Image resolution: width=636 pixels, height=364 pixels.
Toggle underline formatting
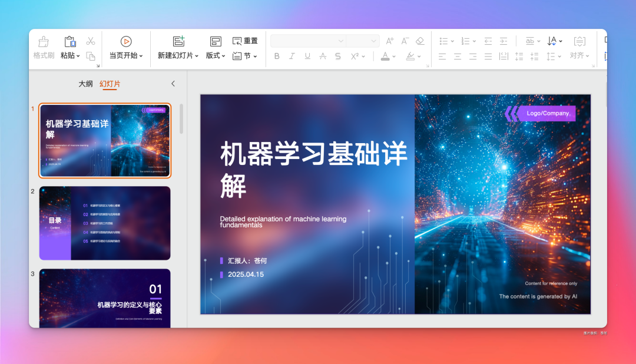[307, 57]
